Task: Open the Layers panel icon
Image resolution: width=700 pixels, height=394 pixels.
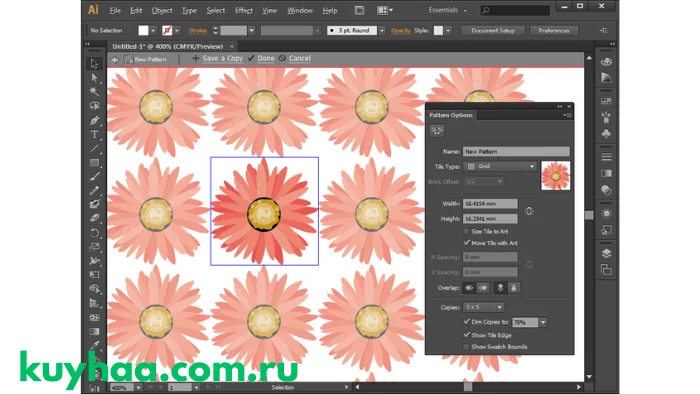Action: point(606,253)
